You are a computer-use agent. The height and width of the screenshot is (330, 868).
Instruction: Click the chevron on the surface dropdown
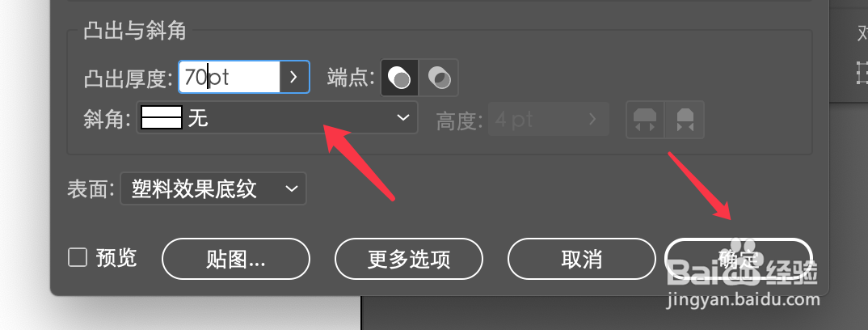tap(292, 188)
